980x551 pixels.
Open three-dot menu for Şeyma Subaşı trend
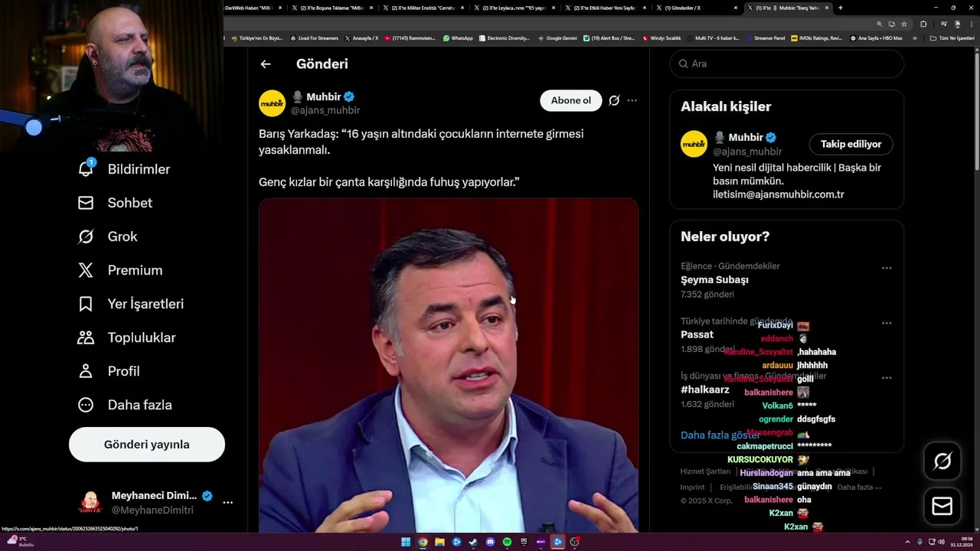click(887, 268)
